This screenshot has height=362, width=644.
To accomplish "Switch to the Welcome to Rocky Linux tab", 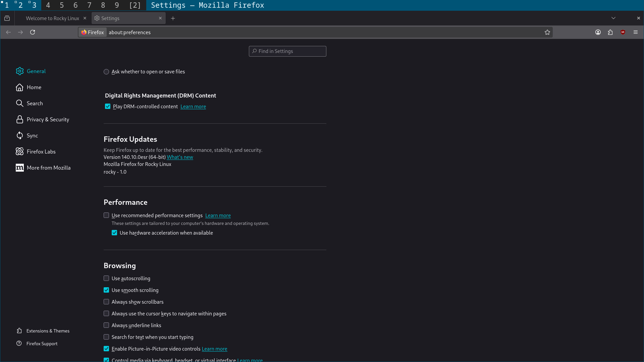I will tap(52, 18).
